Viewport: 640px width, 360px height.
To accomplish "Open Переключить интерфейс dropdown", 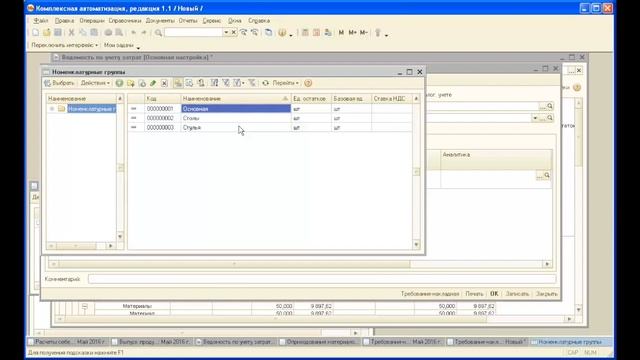I will 64,45.
